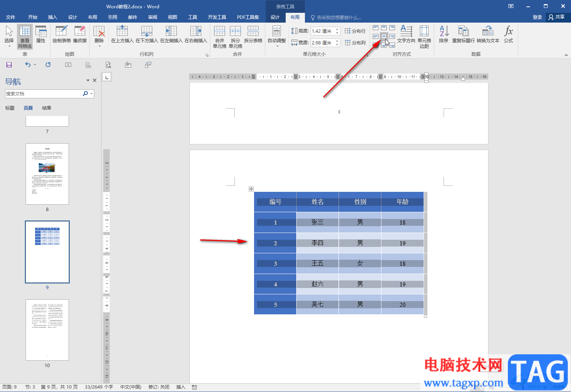
Task: Switch to 开始 (Home) tab
Action: click(33, 17)
